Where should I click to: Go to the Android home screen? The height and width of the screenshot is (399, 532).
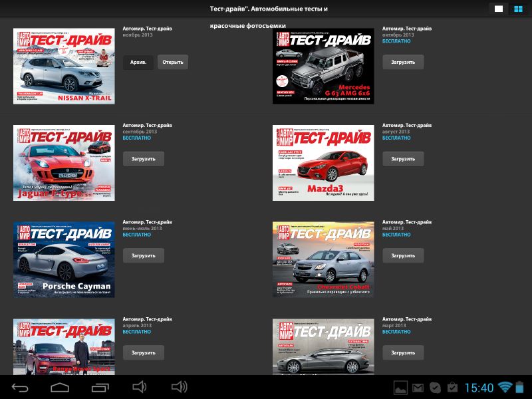point(60,387)
